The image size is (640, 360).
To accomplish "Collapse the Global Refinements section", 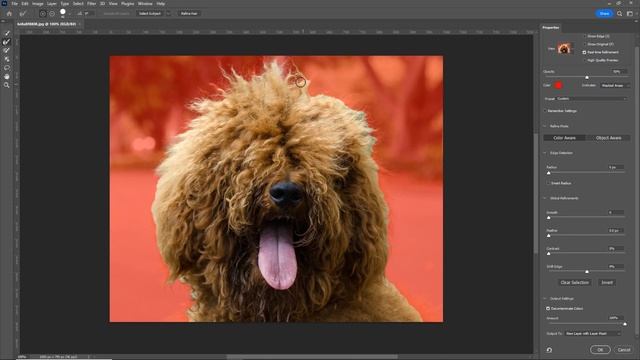I will [545, 198].
